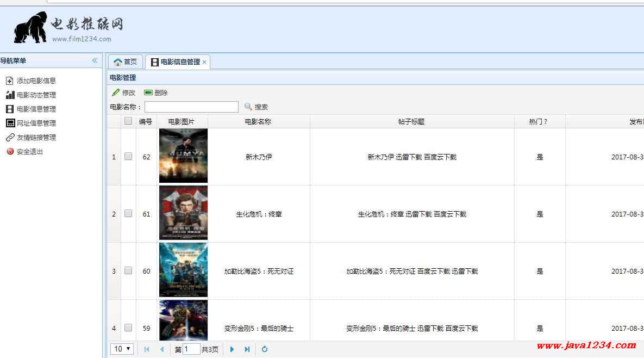Click the chain link icon for 友情链接管理

click(10, 137)
